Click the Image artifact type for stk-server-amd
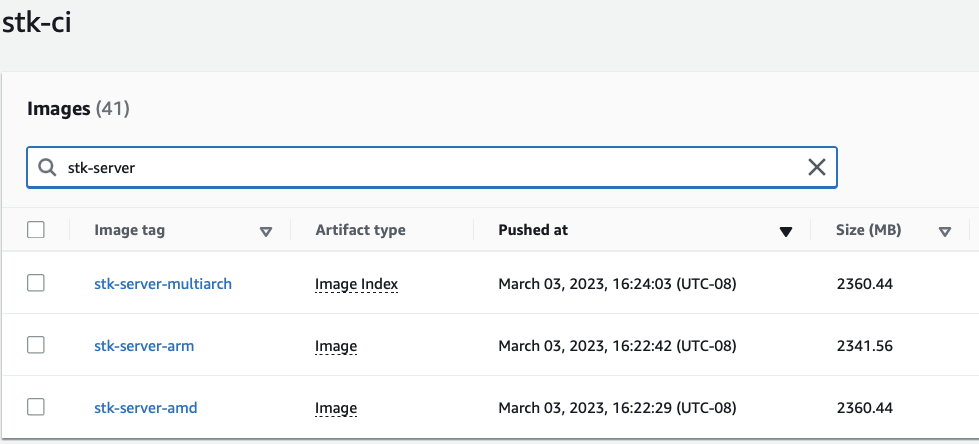The height and width of the screenshot is (444, 979). click(x=336, y=409)
